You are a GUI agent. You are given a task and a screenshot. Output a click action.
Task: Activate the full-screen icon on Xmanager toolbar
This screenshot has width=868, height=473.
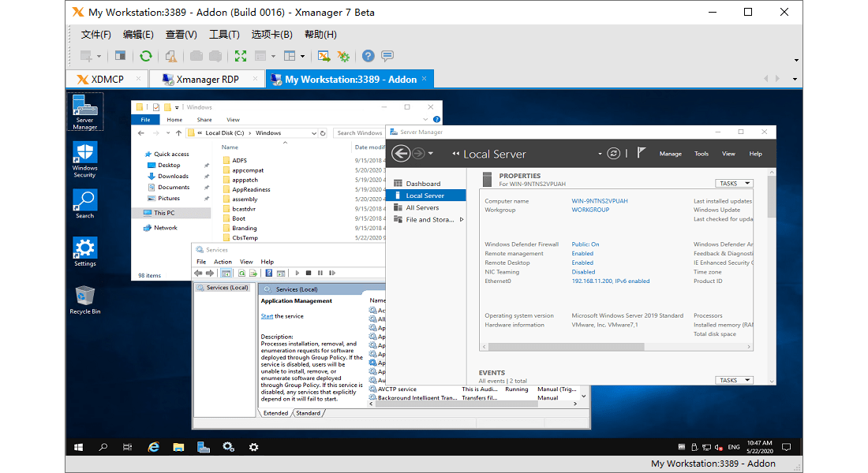241,55
